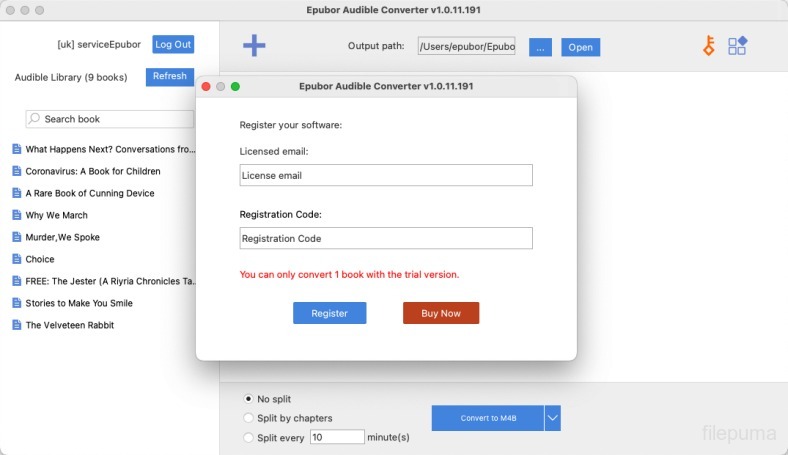The width and height of the screenshot is (788, 455).
Task: Select Split by chapters option
Action: (x=248, y=418)
